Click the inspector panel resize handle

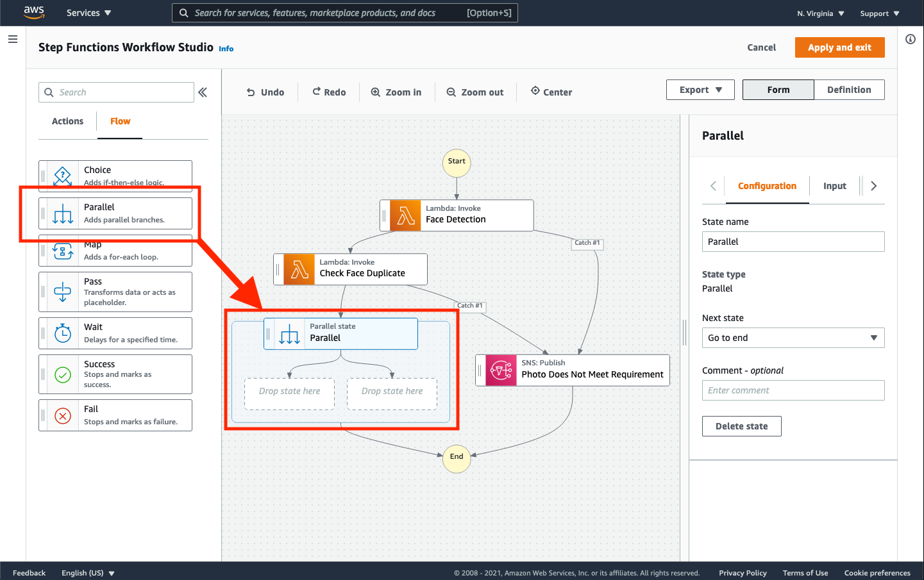pyautogui.click(x=685, y=333)
